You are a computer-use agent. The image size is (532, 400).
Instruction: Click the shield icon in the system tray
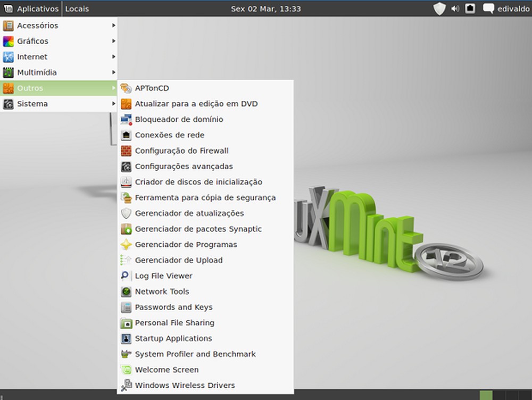point(440,9)
